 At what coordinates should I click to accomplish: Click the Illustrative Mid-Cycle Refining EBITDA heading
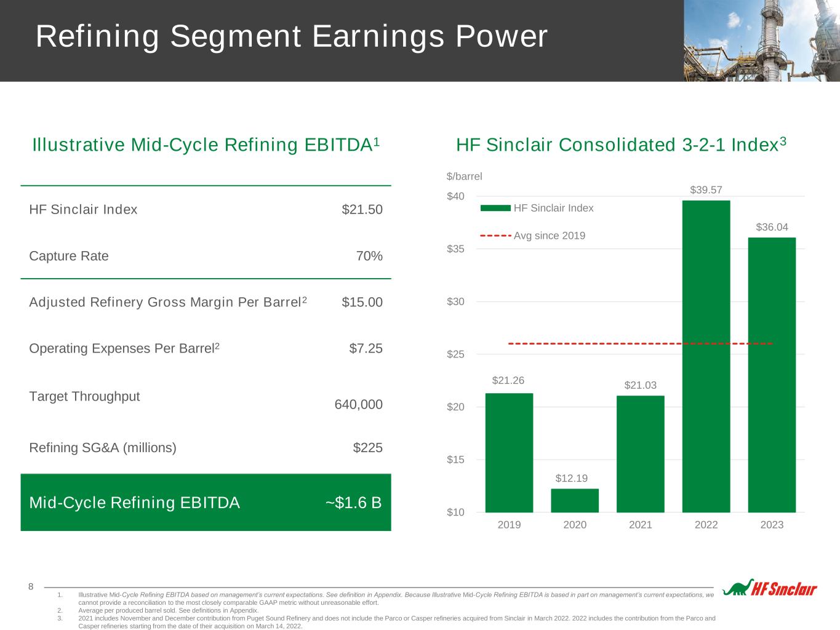(x=206, y=145)
